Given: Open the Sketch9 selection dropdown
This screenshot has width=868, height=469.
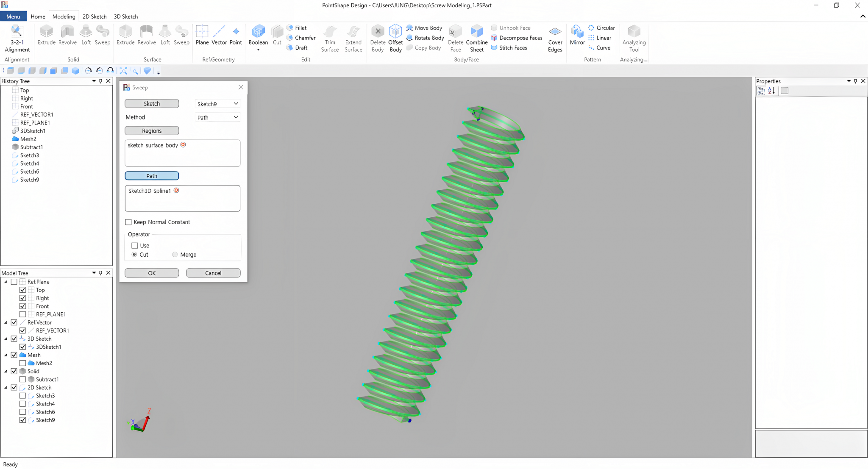Looking at the screenshot, I should (x=217, y=103).
